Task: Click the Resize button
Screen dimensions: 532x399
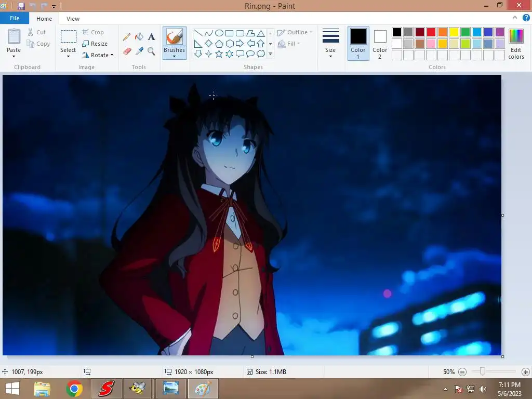Action: pos(95,44)
